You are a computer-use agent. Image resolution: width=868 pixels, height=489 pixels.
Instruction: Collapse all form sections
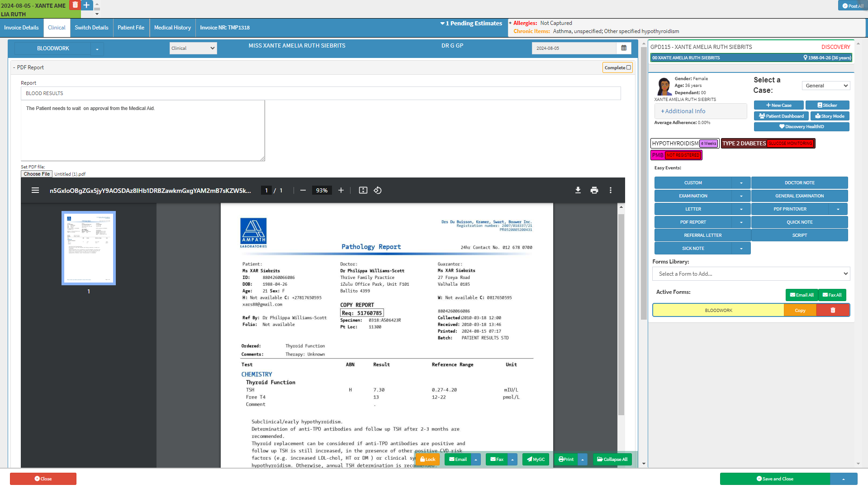[612, 459]
